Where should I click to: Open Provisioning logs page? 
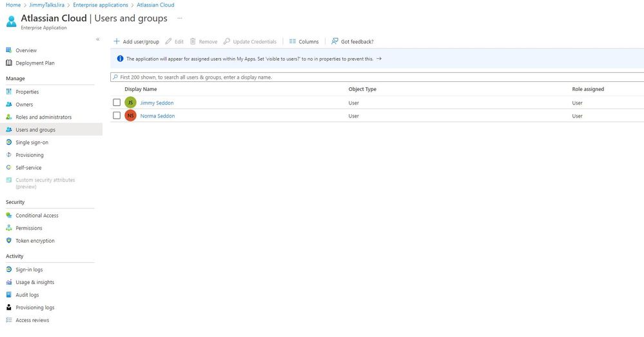(x=35, y=307)
